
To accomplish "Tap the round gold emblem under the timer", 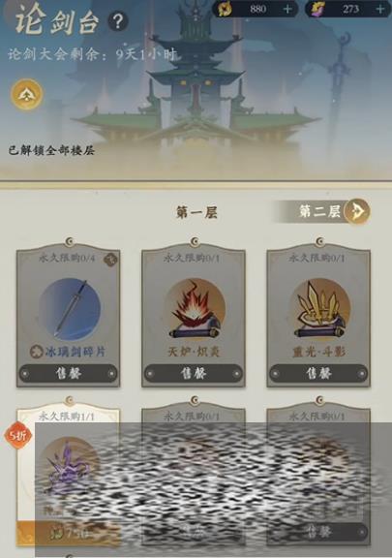I will tap(27, 95).
